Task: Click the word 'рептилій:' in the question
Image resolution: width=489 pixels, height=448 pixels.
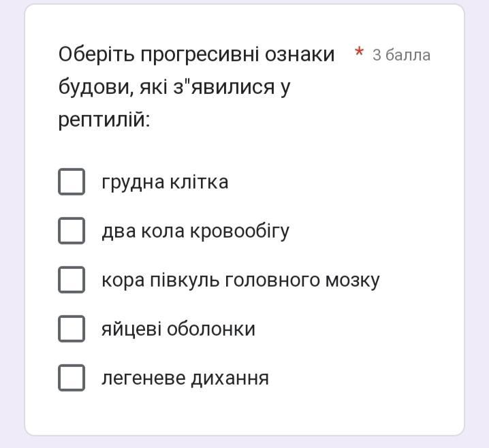Action: (104, 120)
